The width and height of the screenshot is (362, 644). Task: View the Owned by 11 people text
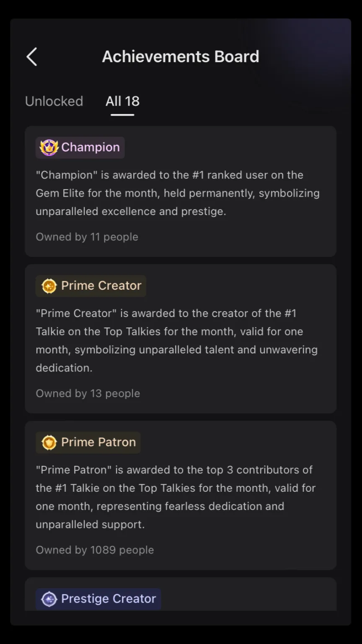tap(87, 237)
